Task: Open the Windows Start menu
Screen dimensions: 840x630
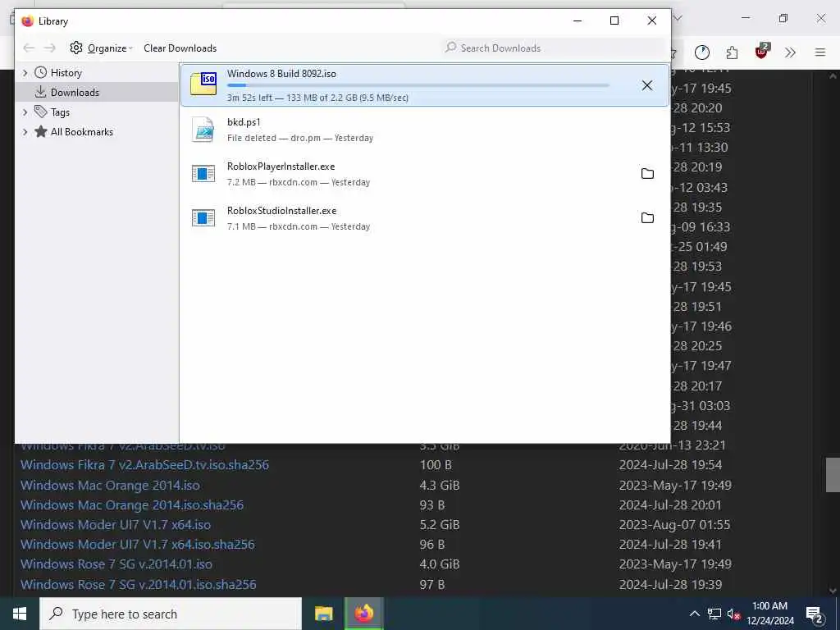Action: pos(20,614)
